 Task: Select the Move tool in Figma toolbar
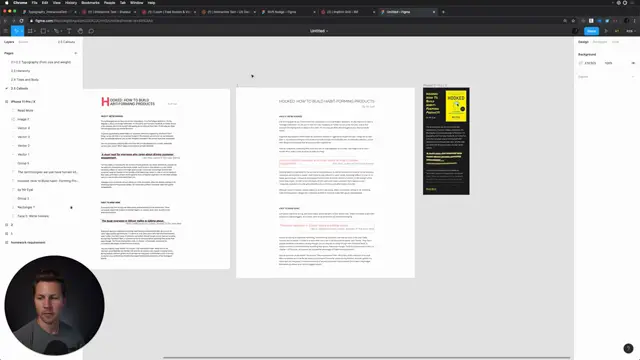coord(16,31)
